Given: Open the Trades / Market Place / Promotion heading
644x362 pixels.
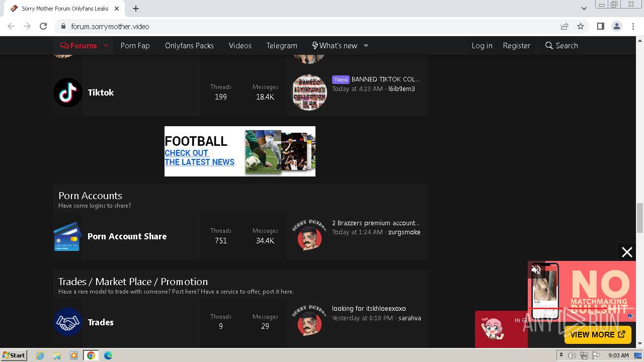Looking at the screenshot, I should coord(133,282).
